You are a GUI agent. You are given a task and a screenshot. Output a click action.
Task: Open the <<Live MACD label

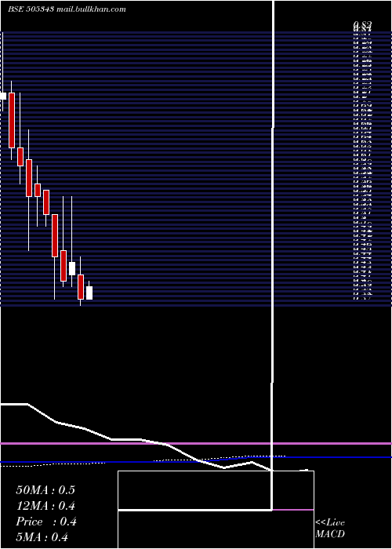[330, 529]
